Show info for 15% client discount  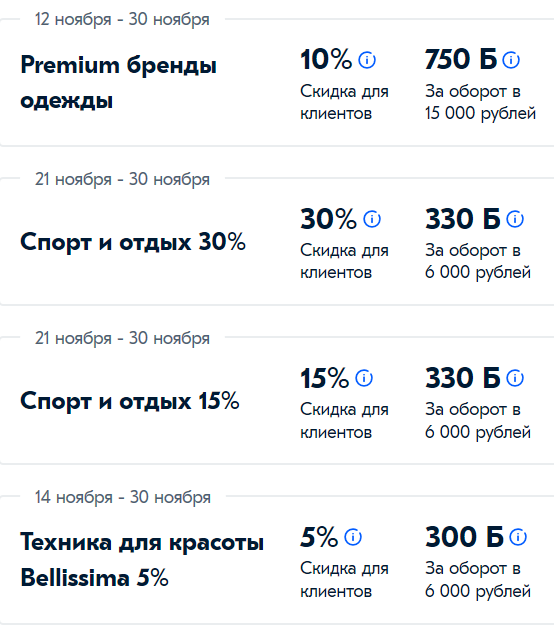[x=364, y=378]
